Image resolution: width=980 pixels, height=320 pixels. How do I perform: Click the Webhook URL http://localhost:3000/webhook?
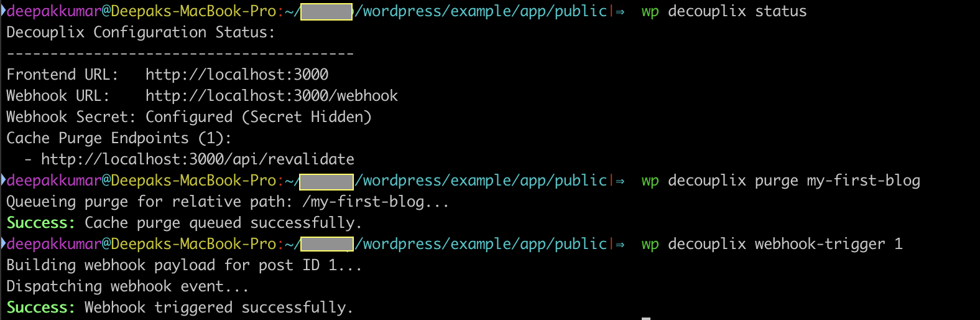[272, 96]
